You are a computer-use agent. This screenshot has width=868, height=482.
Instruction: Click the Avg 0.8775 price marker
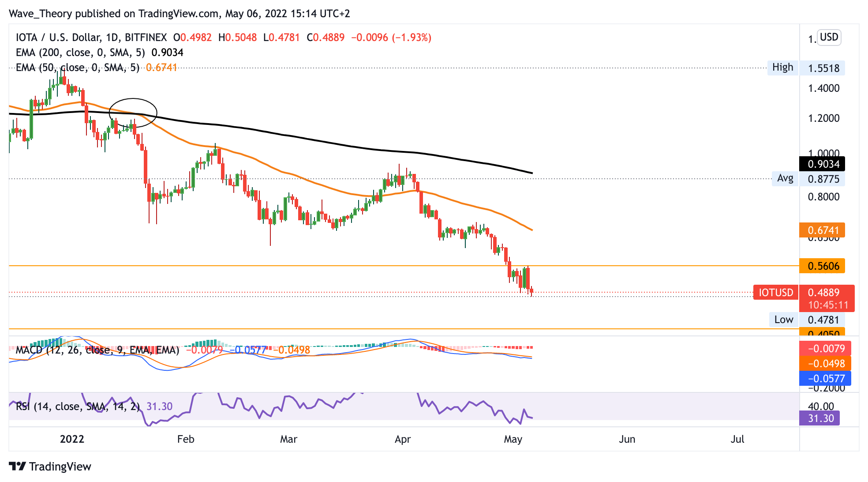[x=785, y=178]
